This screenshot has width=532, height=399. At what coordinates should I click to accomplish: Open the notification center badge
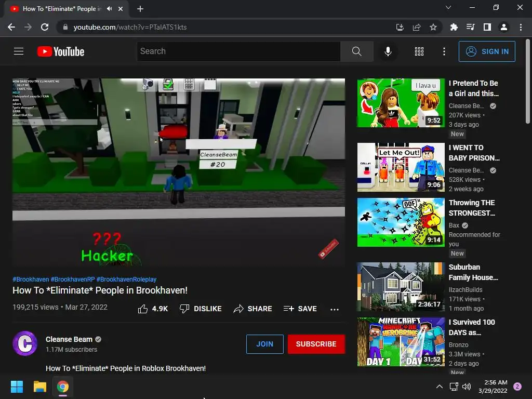(x=517, y=387)
